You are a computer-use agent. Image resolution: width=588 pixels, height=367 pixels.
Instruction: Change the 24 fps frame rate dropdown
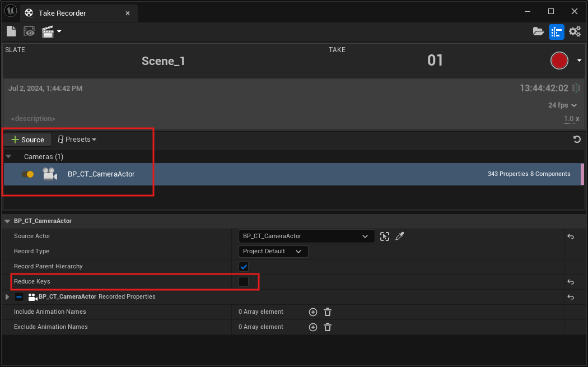(x=562, y=105)
